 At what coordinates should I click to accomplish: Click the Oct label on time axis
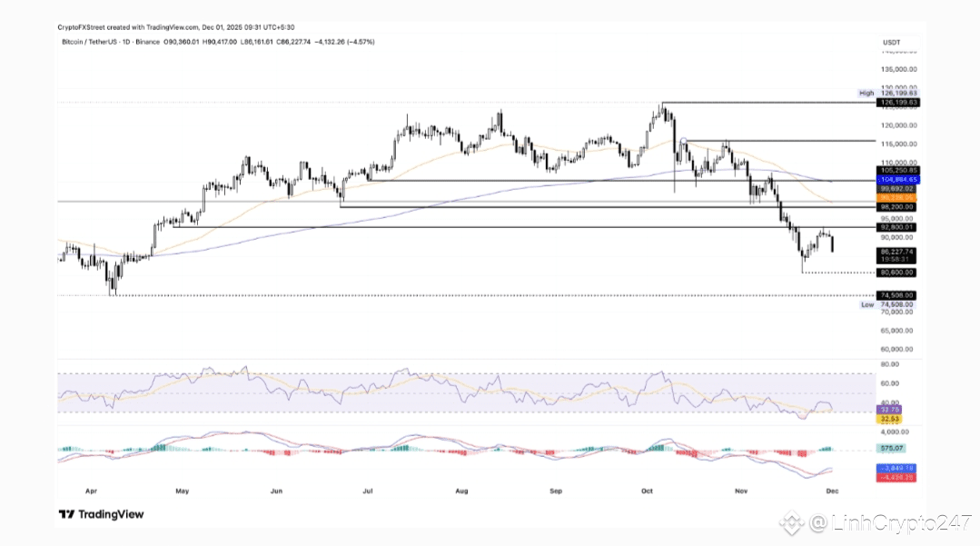click(647, 491)
